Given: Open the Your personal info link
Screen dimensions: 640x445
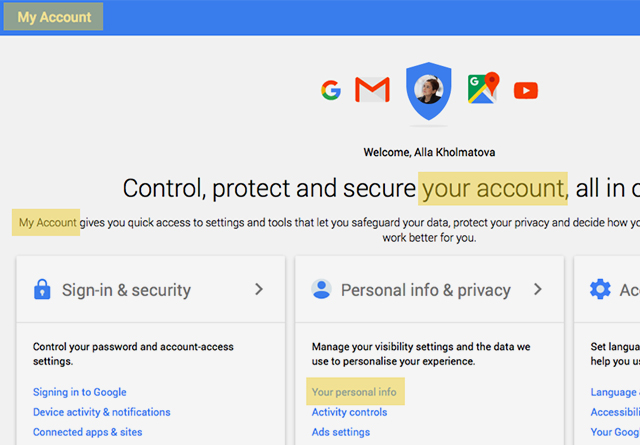Looking at the screenshot, I should 354,392.
